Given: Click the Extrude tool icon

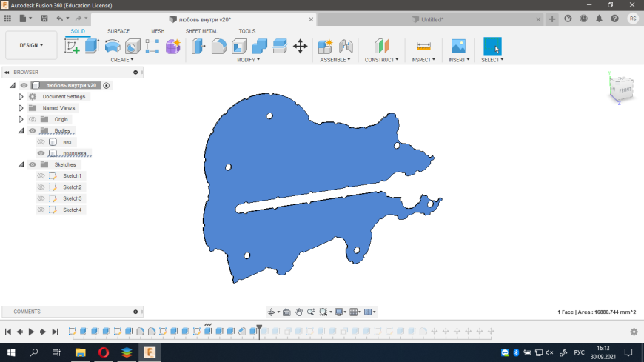Looking at the screenshot, I should pyautogui.click(x=92, y=47).
